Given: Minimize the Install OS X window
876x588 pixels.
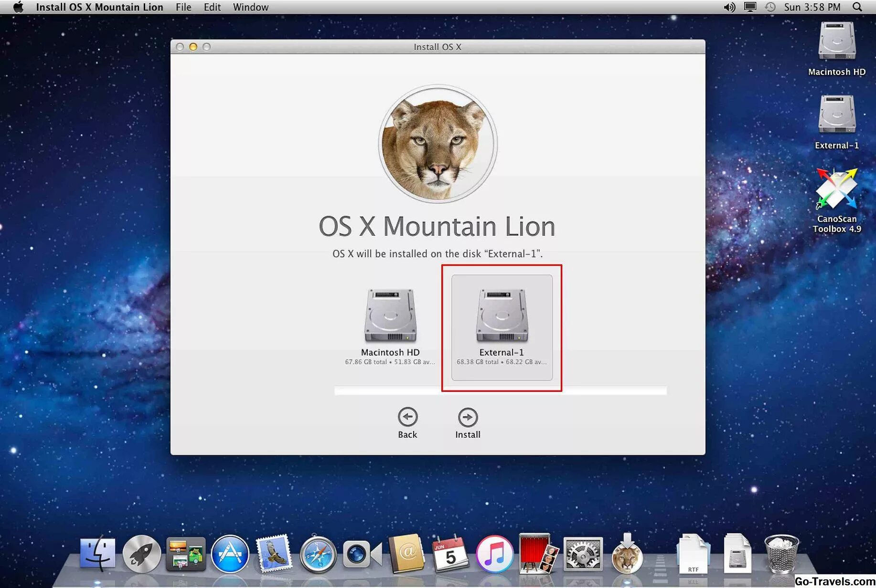Looking at the screenshot, I should click(x=193, y=47).
